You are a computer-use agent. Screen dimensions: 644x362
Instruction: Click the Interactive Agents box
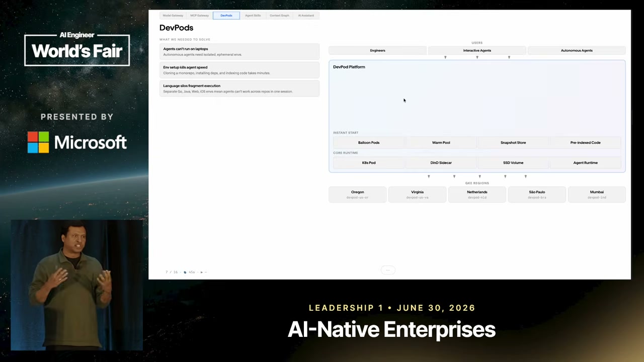point(477,50)
